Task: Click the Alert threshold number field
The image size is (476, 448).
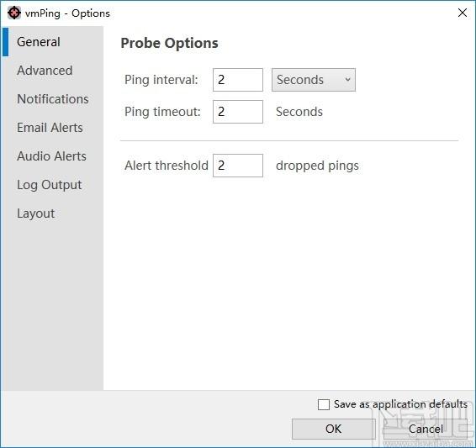Action: tap(238, 166)
